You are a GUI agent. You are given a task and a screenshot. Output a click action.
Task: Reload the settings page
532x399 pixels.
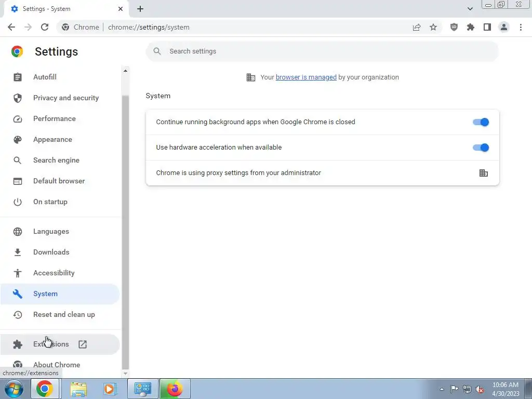45,27
